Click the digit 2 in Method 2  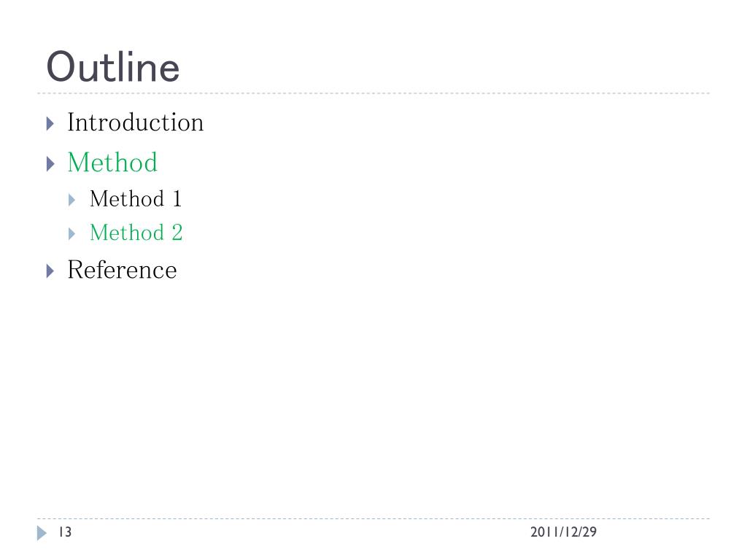tap(177, 233)
